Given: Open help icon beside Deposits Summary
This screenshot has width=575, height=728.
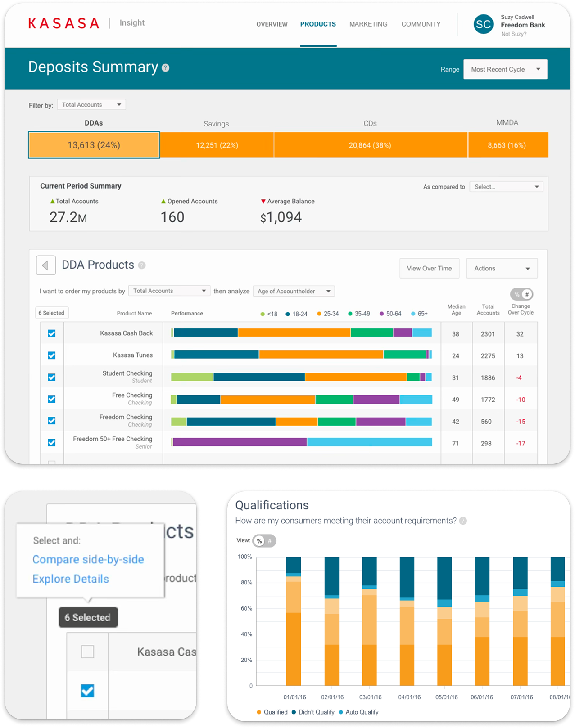Looking at the screenshot, I should pyautogui.click(x=166, y=68).
